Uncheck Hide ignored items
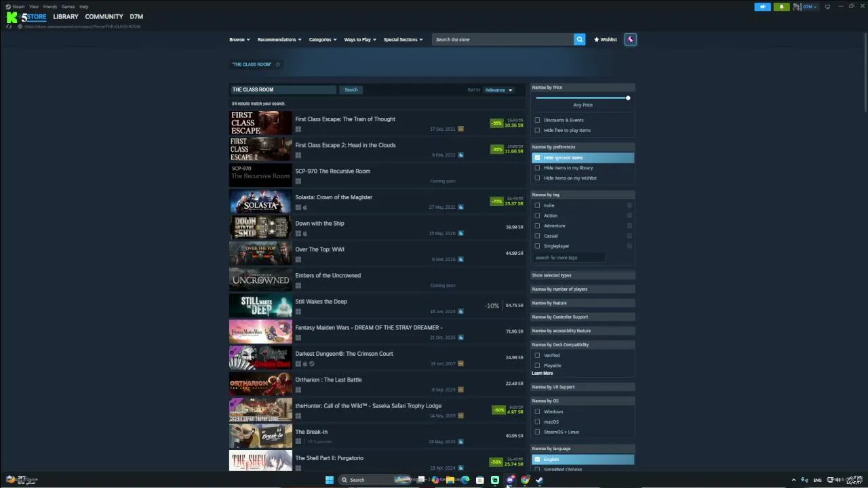Viewport: 868px width, 488px height. click(x=537, y=157)
